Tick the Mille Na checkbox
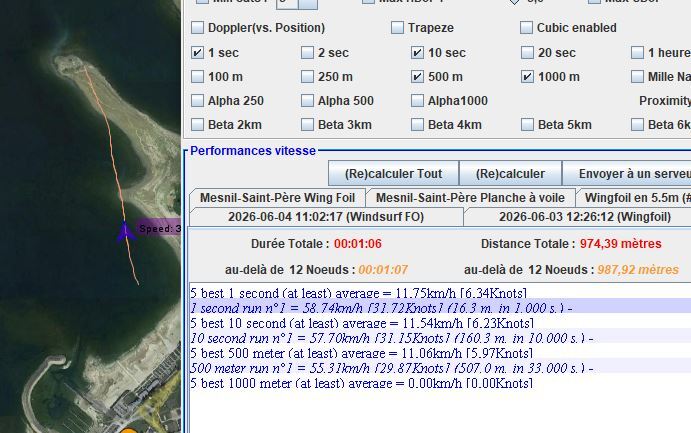Image resolution: width=691 pixels, height=433 pixels. point(637,77)
